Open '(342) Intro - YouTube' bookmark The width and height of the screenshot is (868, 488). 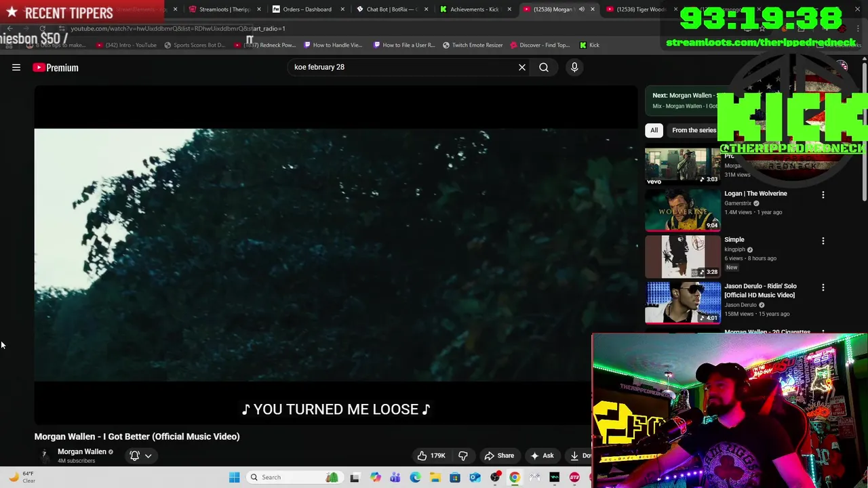tap(126, 45)
